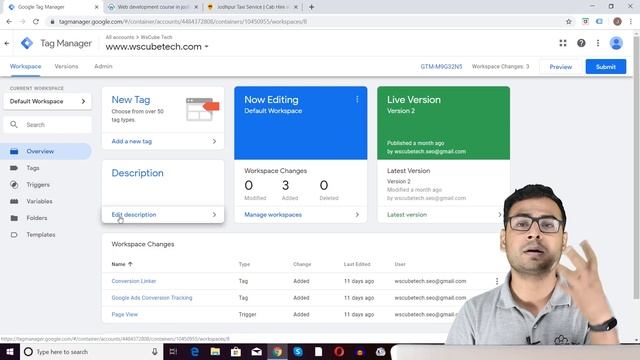Reload the page with browser refresh icon
640x360 pixels.
[36, 22]
